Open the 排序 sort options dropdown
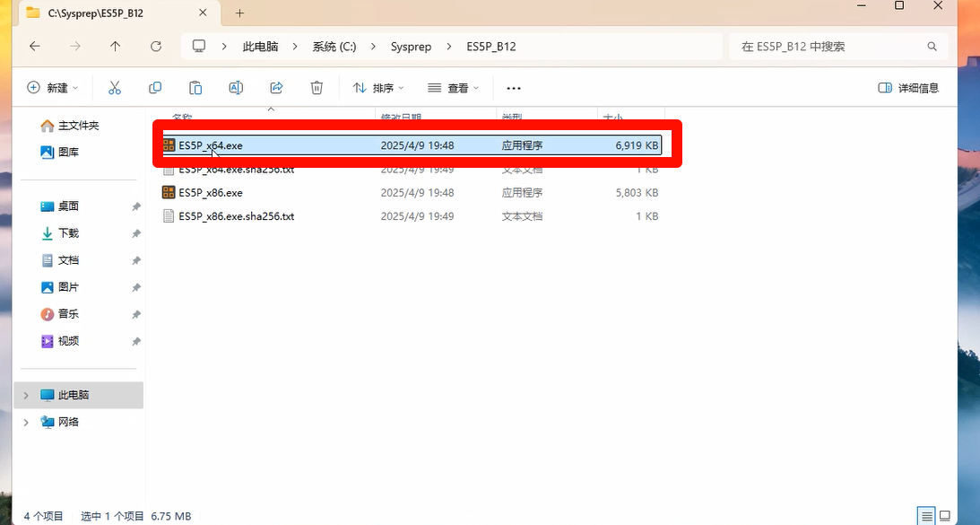 pos(377,87)
